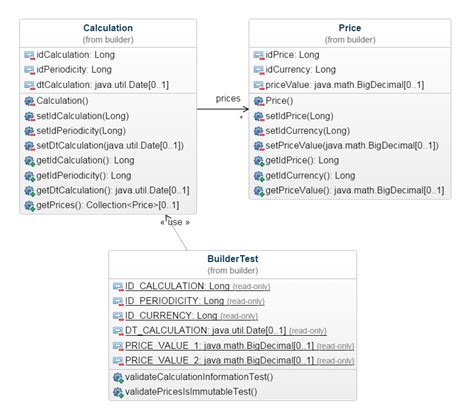The height and width of the screenshot is (418, 474).
Task: Click the attribute icon beside ID_CURRENCY
Action: [x=118, y=316]
